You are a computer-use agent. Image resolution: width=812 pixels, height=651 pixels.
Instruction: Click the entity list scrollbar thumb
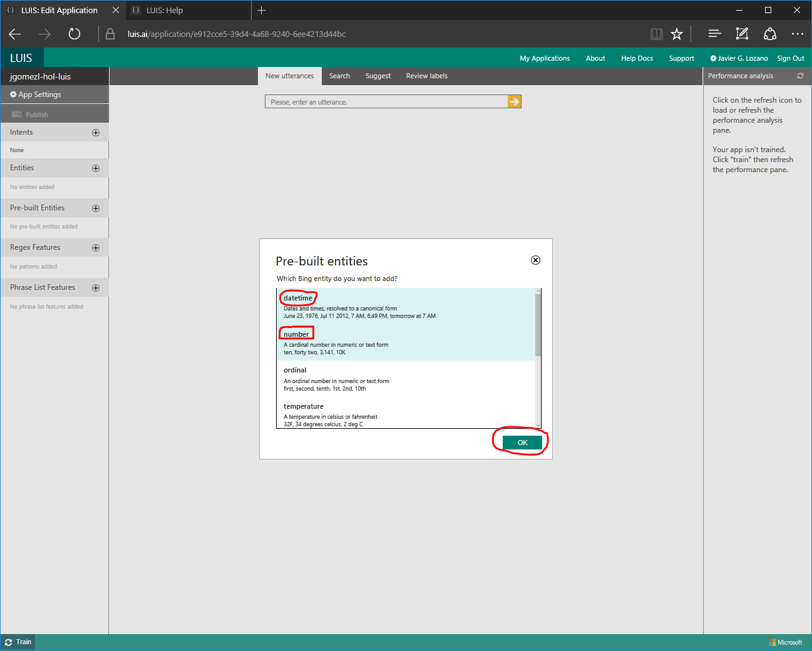538,325
